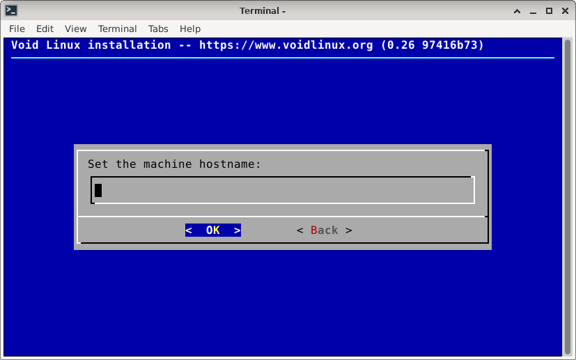Minimize the Terminal window
The image size is (576, 360).
[x=533, y=11]
